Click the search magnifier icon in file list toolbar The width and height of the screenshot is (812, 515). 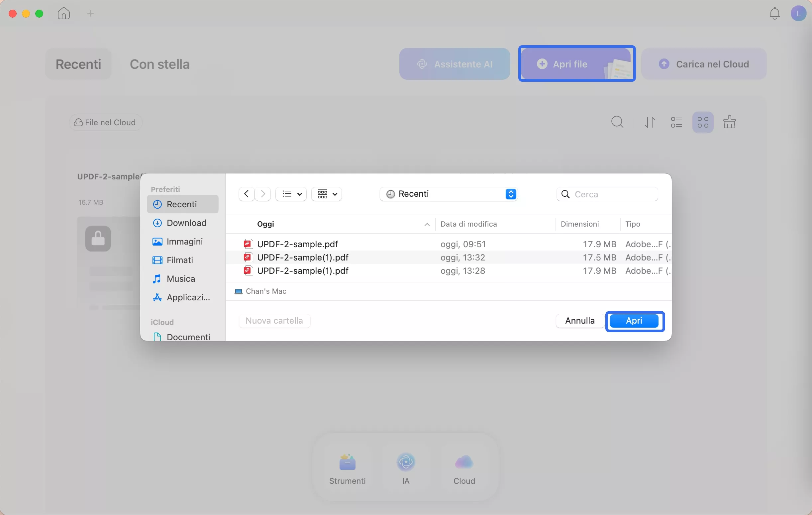617,122
